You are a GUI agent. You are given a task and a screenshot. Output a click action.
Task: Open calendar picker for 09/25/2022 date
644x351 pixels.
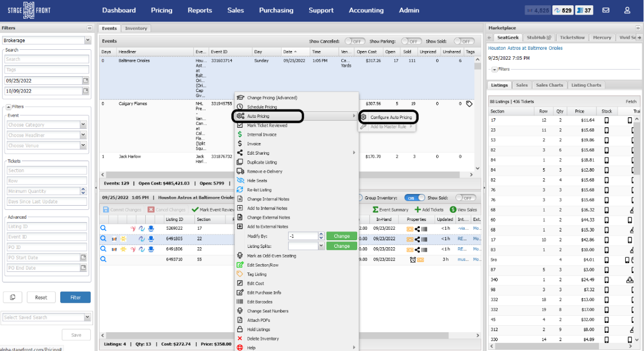(85, 80)
